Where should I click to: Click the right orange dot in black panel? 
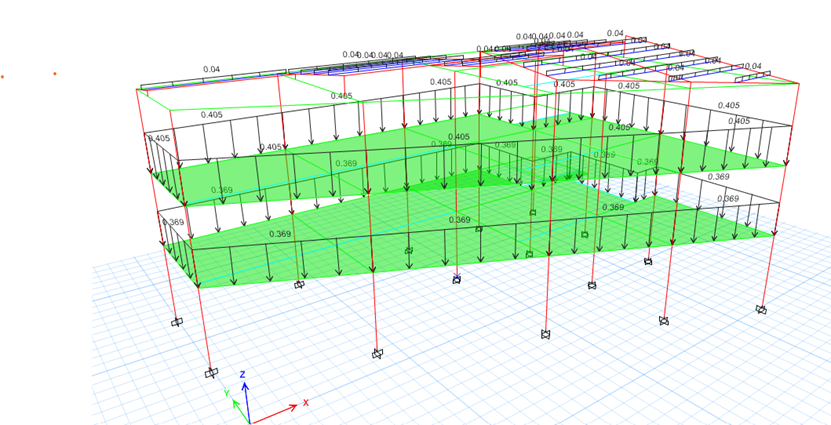pyautogui.click(x=55, y=74)
